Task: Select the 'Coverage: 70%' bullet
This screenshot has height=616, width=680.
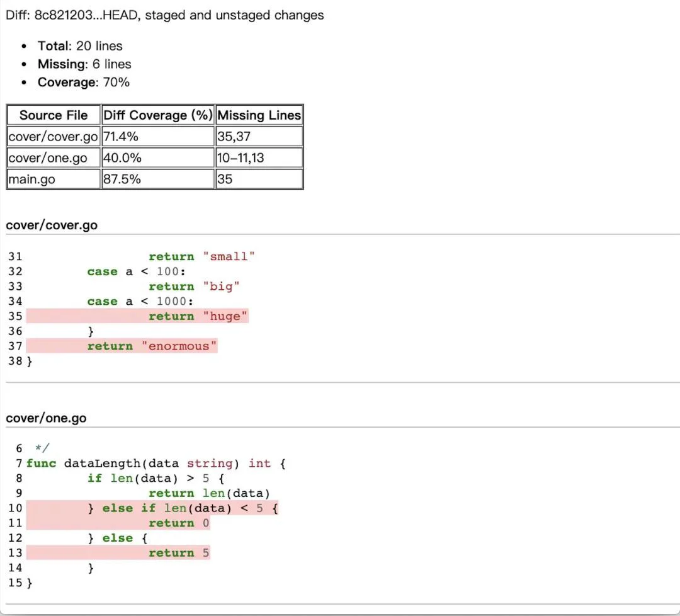Action: [83, 83]
